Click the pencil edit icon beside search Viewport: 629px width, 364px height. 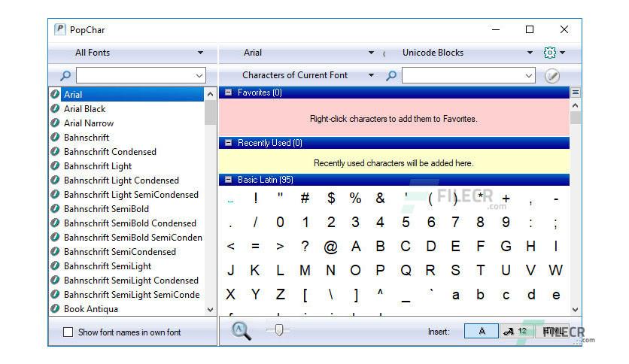[x=552, y=75]
